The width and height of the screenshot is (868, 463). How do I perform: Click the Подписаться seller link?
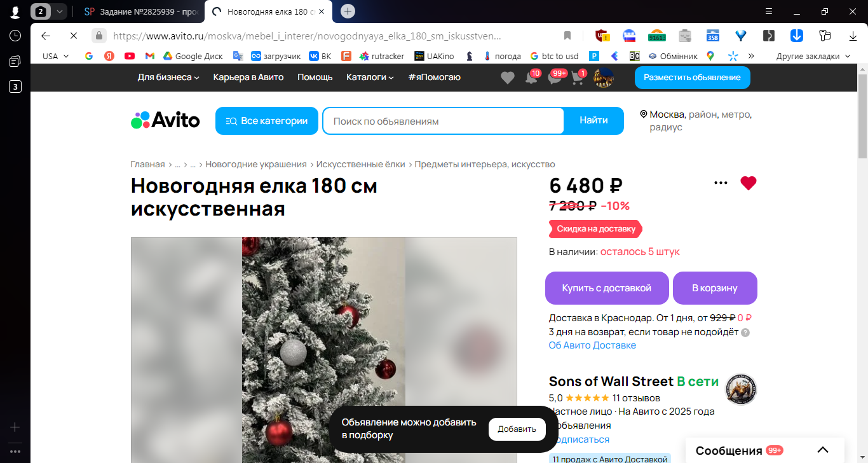click(x=581, y=439)
